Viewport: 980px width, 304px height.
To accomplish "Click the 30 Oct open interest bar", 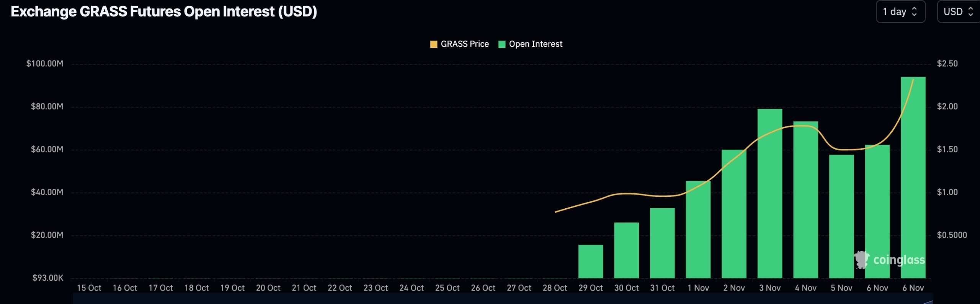I will (x=626, y=250).
